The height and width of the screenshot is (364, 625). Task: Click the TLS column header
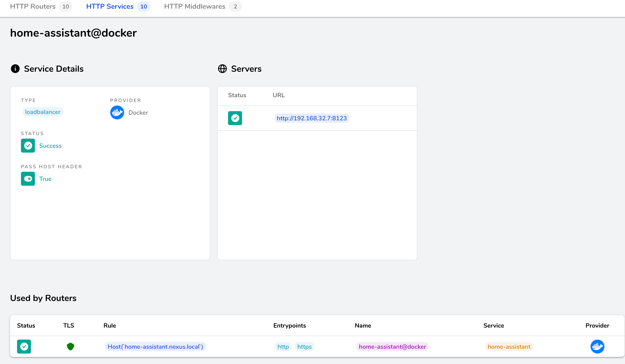69,326
